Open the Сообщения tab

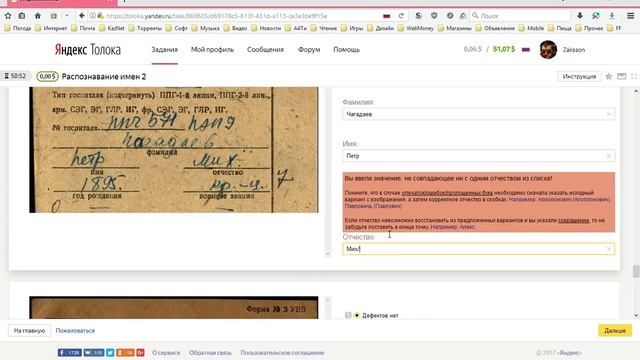point(265,50)
